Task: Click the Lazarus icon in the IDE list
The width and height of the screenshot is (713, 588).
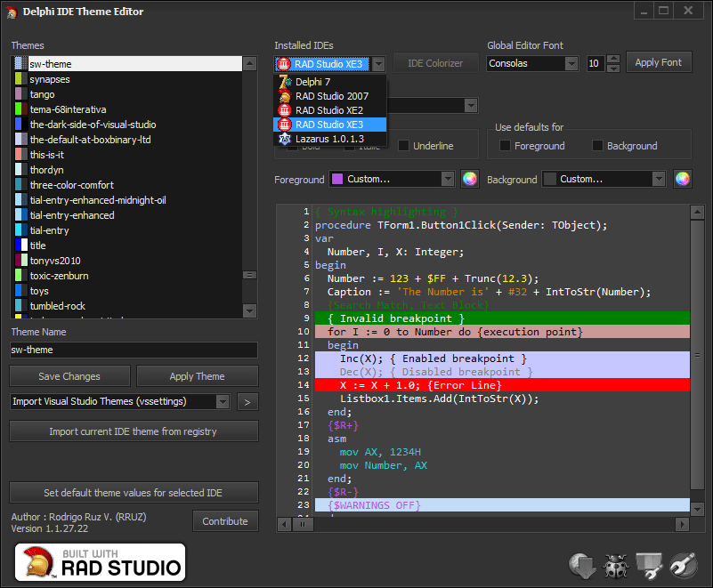Action: point(285,138)
